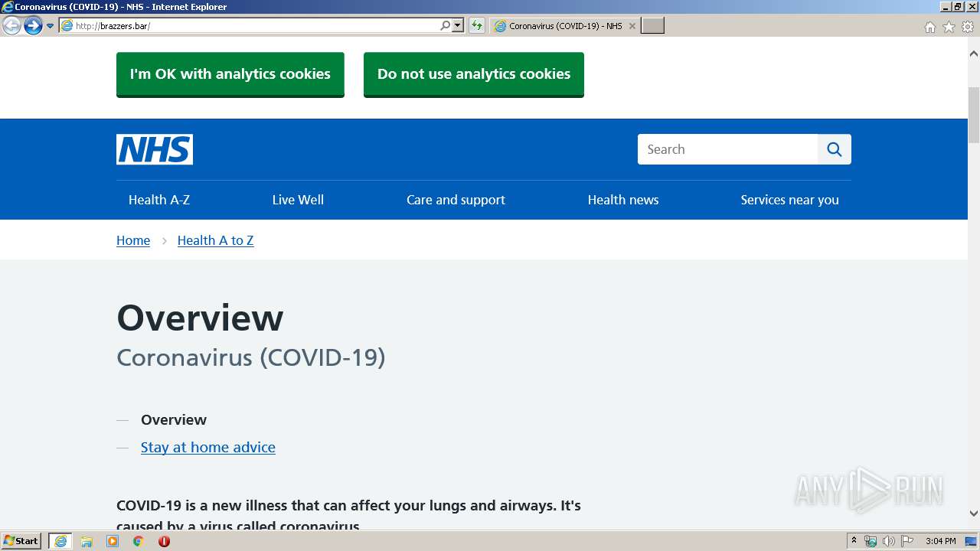Accept cookies with I'm OK with analytics cookies

230,74
